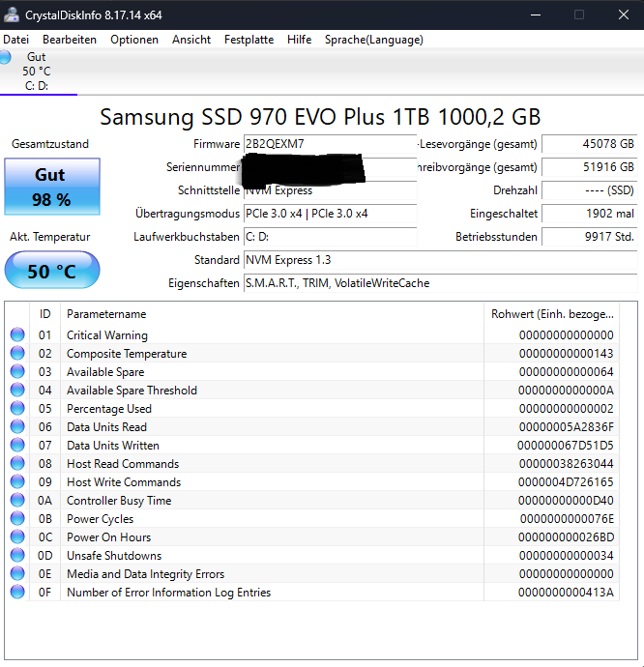Click status orb of Power Cycles row
Viewport: 644px width, 667px height.
(17, 518)
